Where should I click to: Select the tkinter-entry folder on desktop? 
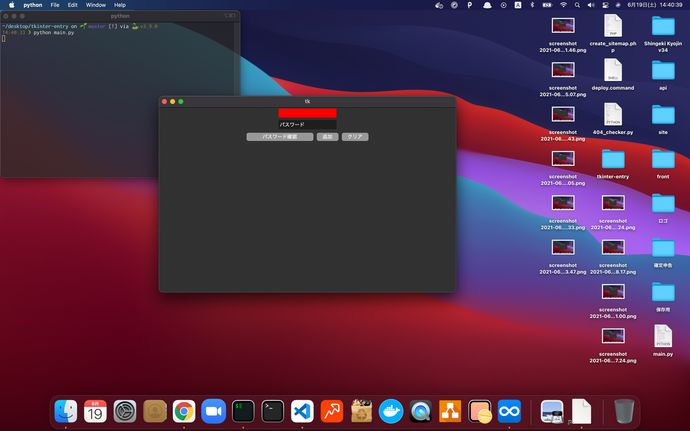point(613,159)
